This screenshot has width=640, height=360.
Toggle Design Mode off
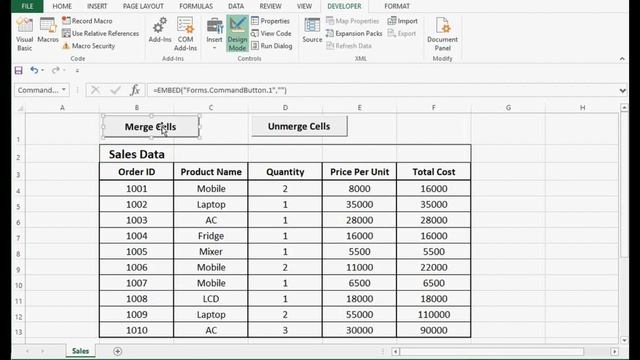[237, 34]
